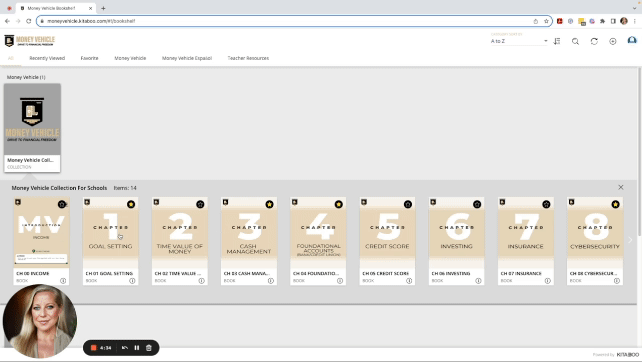Bookmark this page with the star icon

[x=546, y=21]
